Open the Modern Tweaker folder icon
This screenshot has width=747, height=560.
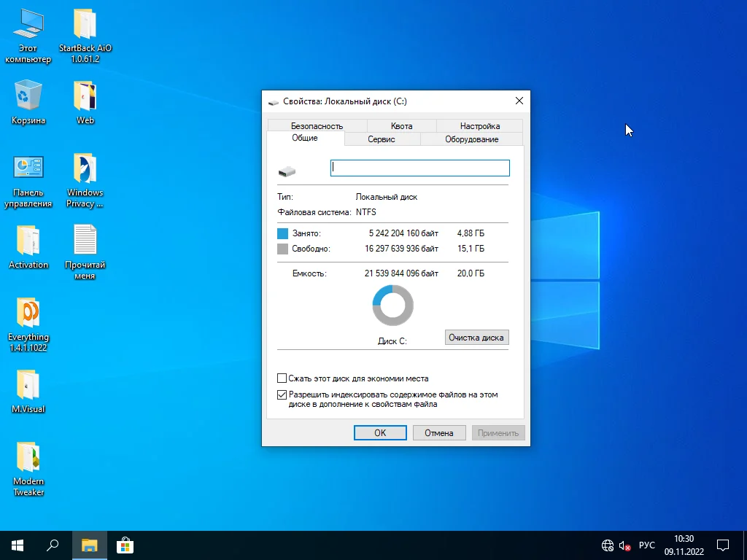click(28, 457)
